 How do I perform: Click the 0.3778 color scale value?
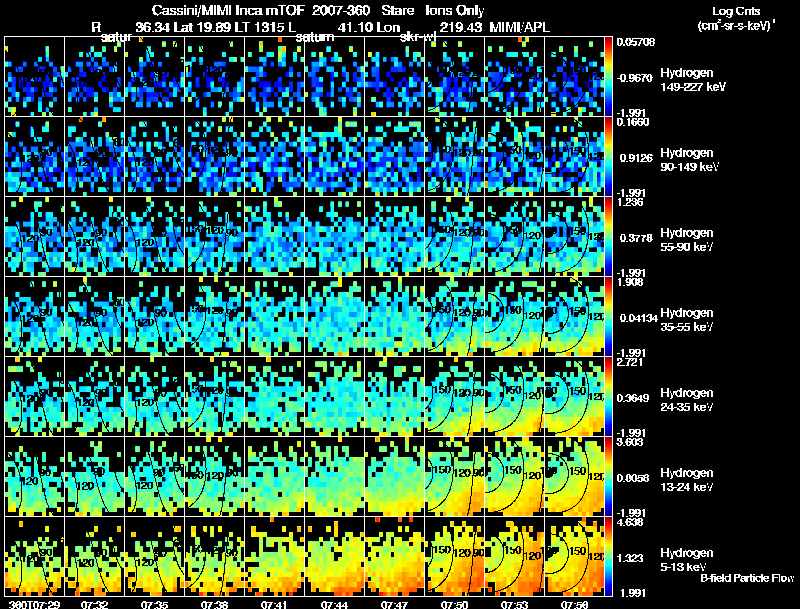(636, 238)
